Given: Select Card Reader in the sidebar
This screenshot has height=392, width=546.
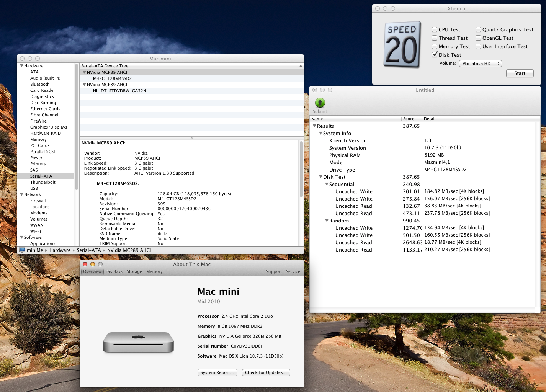Looking at the screenshot, I should (43, 90).
